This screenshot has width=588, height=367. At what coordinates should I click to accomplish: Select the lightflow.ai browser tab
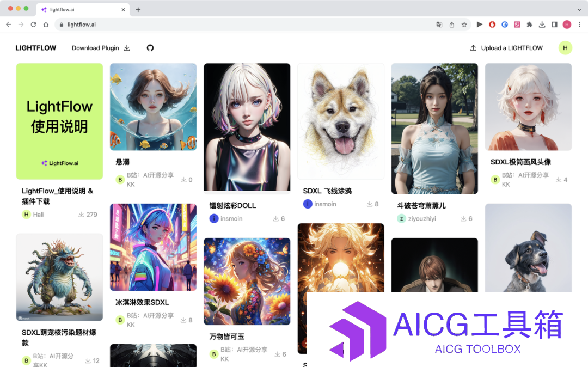click(83, 10)
